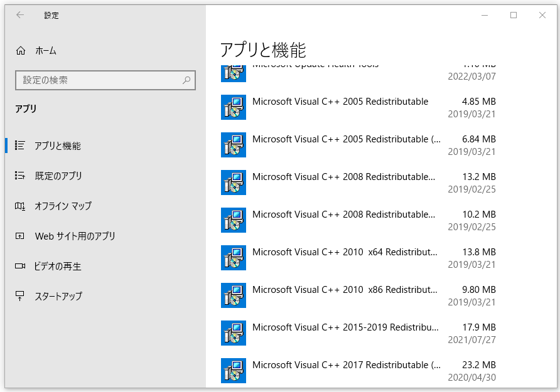Maximize the 設定 window

click(514, 15)
